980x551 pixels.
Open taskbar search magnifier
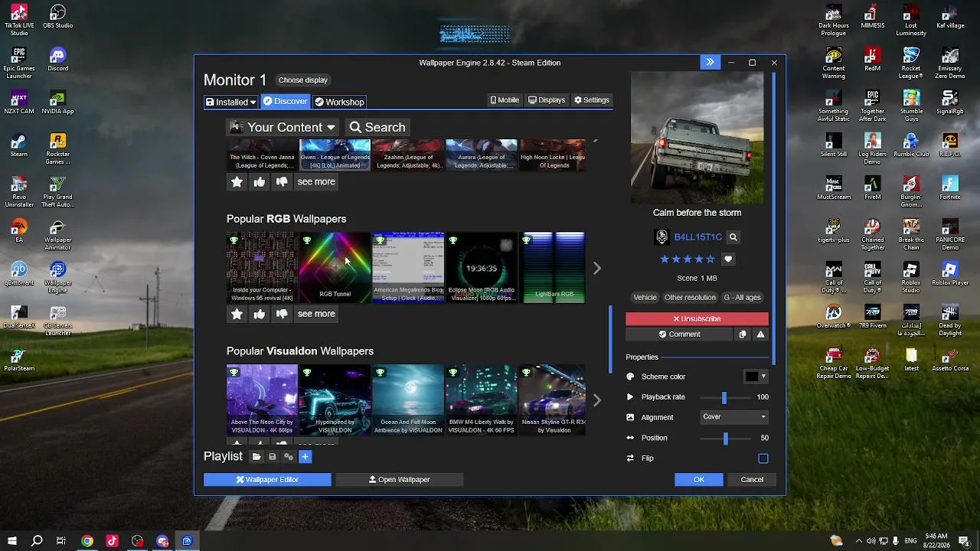coord(37,541)
